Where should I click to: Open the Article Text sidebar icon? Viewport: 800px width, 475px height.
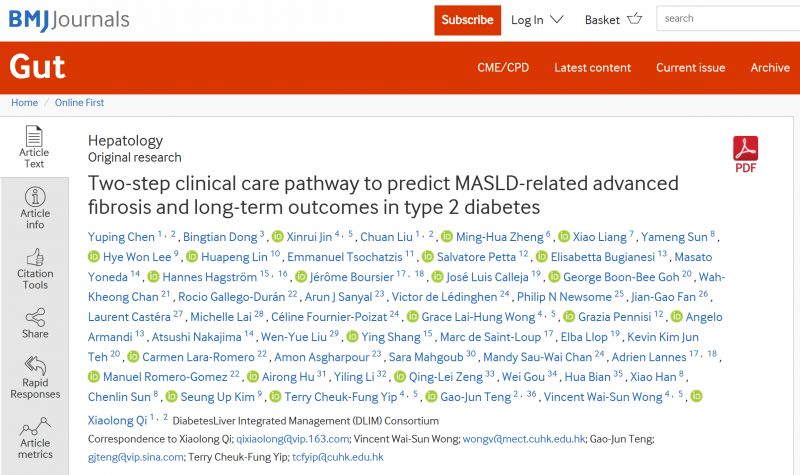[x=34, y=137]
